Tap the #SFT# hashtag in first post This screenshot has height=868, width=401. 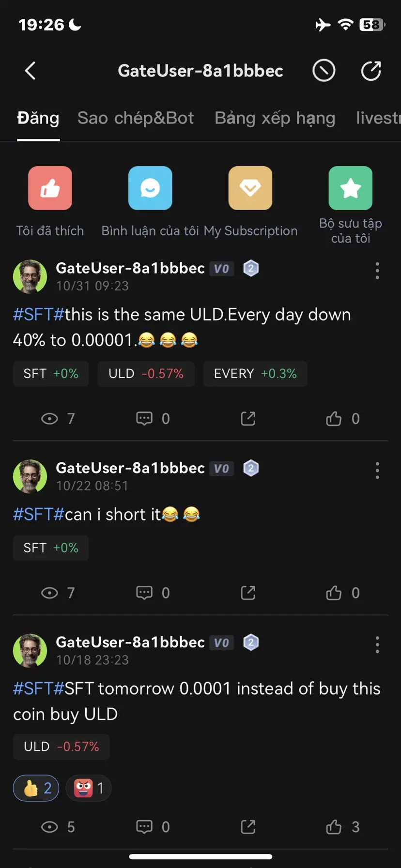click(x=38, y=315)
